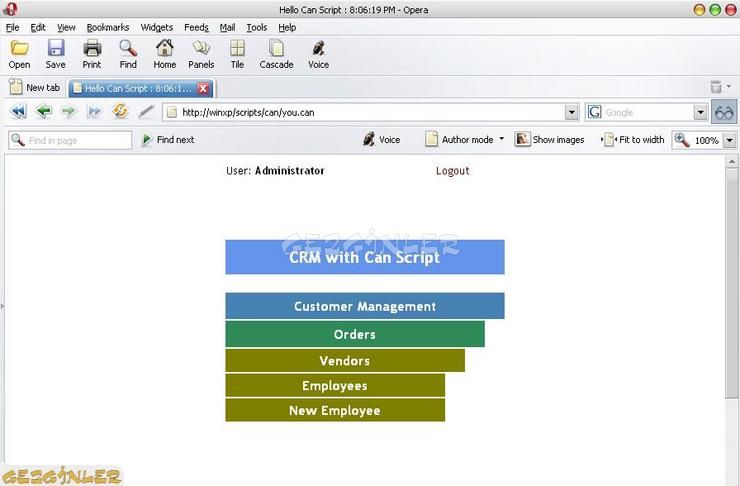Click the Google search field
Image resolution: width=740 pixels, height=486 pixels.
click(648, 112)
